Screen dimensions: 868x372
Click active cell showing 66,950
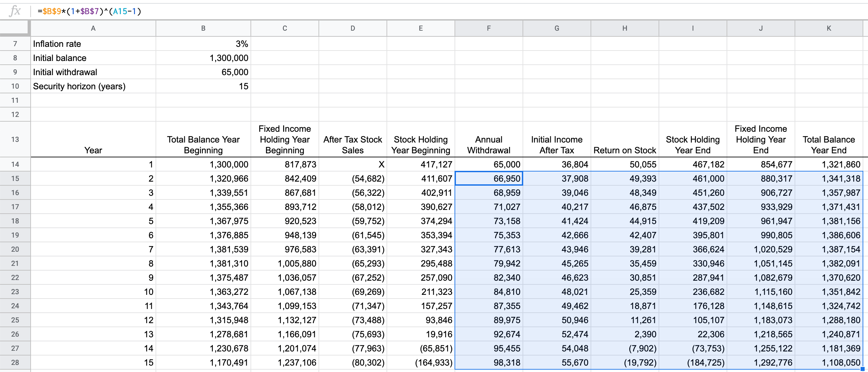click(x=489, y=178)
